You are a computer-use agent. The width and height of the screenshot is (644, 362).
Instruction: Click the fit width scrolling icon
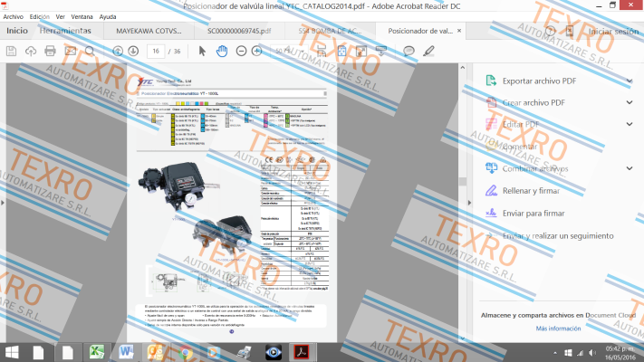(322, 51)
